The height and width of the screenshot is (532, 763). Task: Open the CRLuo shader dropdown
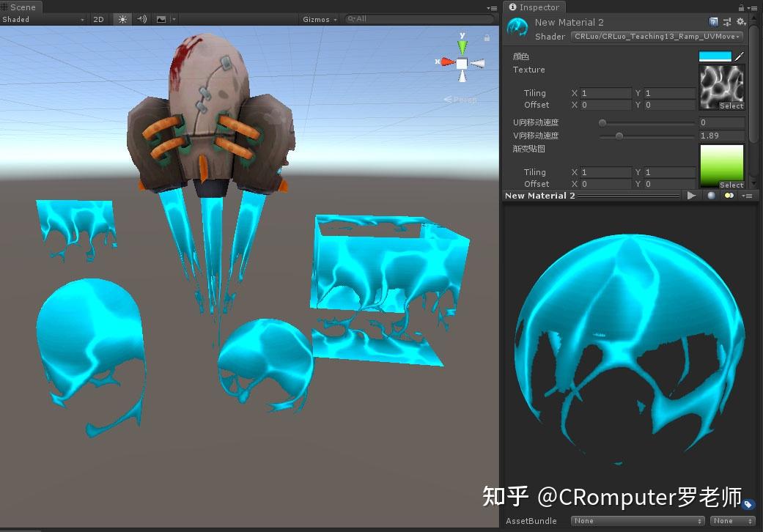[x=655, y=36]
